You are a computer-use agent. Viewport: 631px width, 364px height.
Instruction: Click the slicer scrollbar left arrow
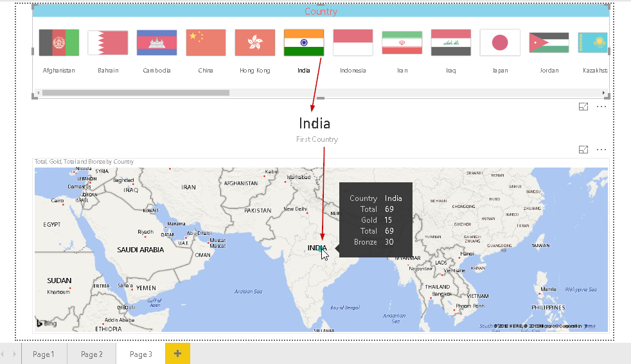38,93
